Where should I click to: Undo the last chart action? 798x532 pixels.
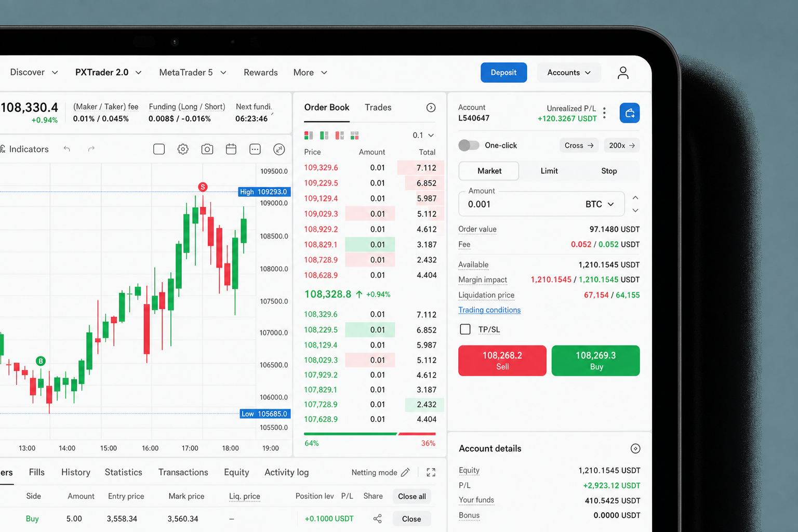pyautogui.click(x=67, y=149)
